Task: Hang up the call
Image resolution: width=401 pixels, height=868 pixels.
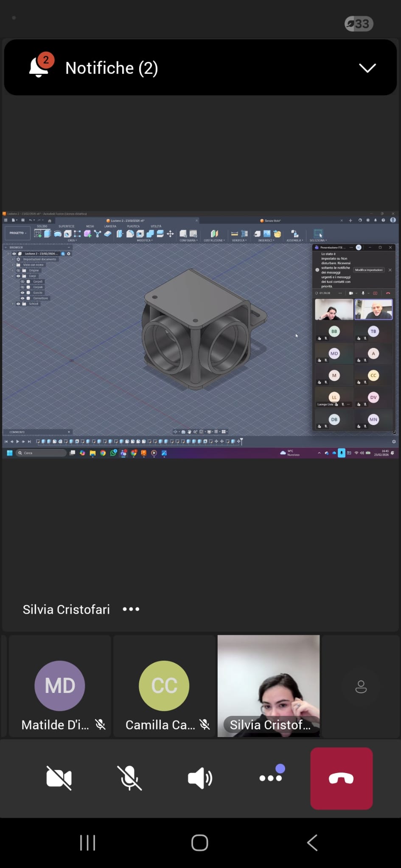Action: point(341,778)
